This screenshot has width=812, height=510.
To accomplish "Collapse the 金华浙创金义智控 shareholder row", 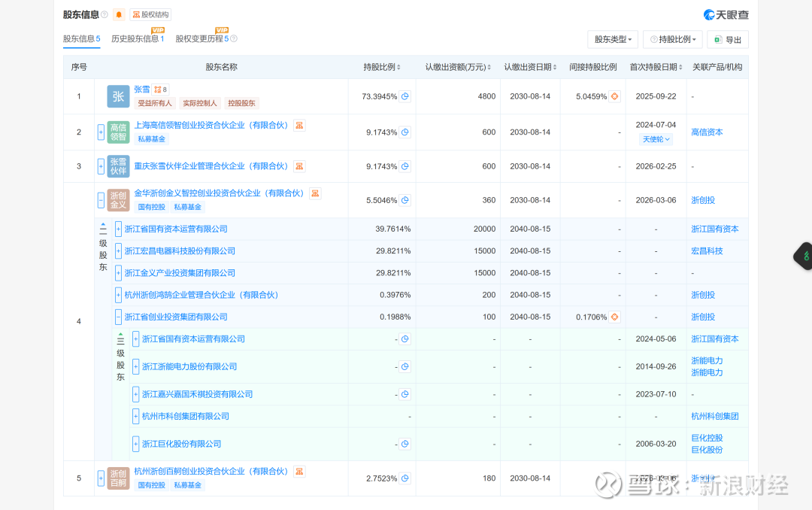I will click(x=101, y=200).
